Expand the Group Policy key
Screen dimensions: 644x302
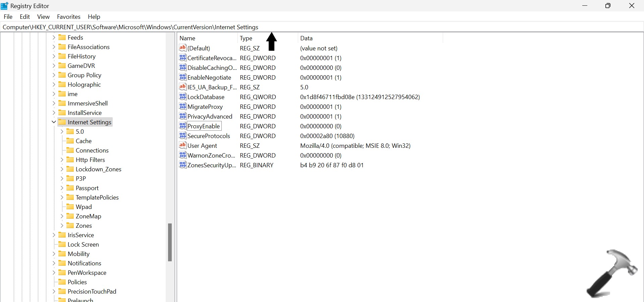pos(54,75)
